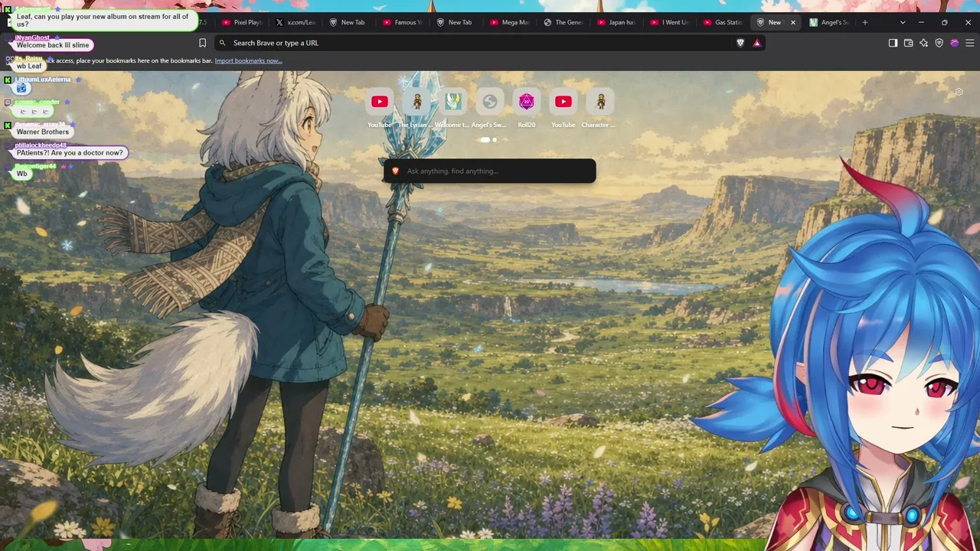The height and width of the screenshot is (551, 980).
Task: Open Leo AI sparkle icon
Action: click(x=923, y=43)
